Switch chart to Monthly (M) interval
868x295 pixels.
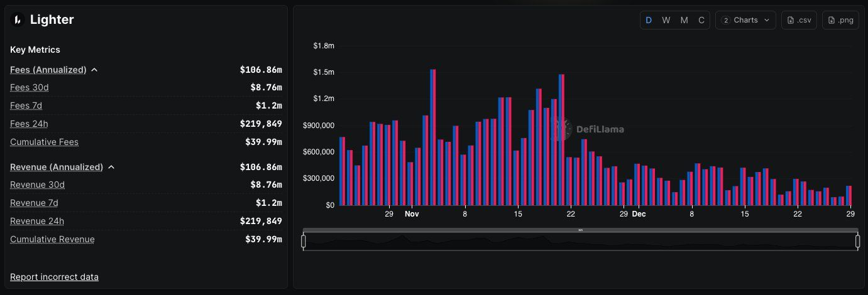point(684,20)
